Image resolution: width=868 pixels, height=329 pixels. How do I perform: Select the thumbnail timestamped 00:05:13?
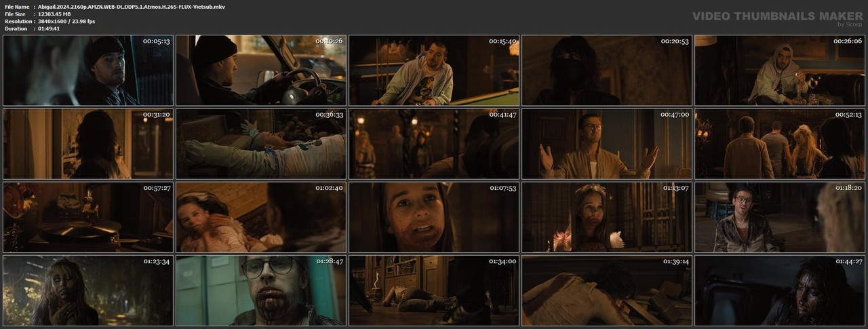88,71
